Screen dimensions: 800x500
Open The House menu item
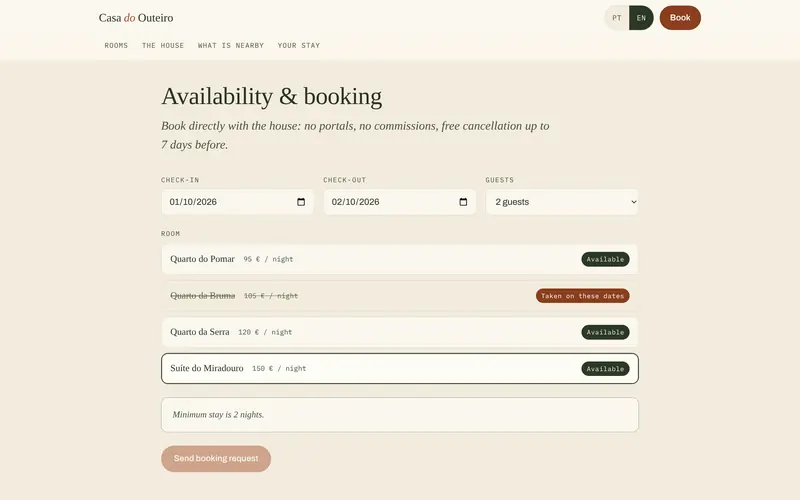click(163, 45)
